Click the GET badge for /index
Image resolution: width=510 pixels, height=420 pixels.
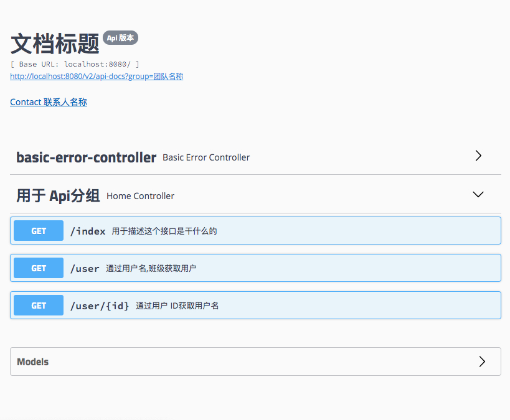[x=39, y=231]
